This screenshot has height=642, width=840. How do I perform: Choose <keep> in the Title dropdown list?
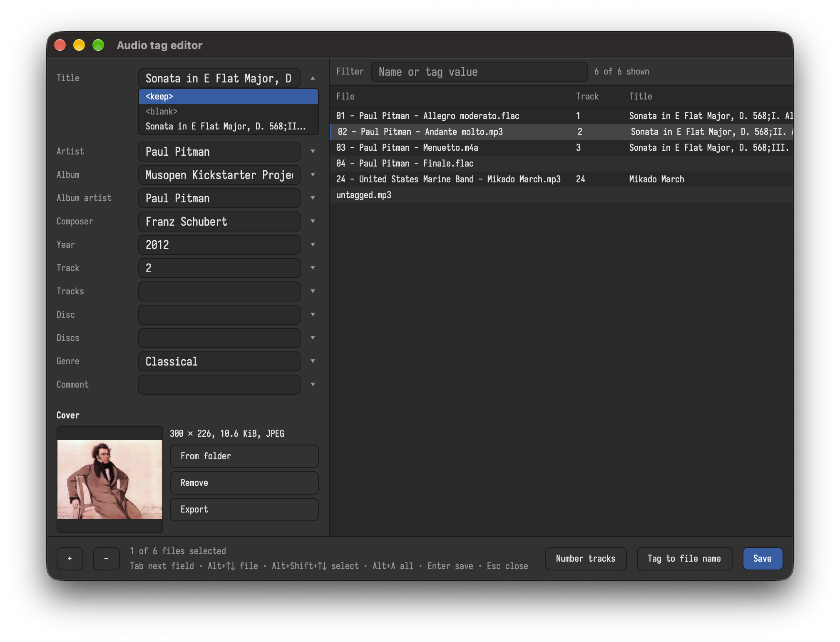point(228,97)
